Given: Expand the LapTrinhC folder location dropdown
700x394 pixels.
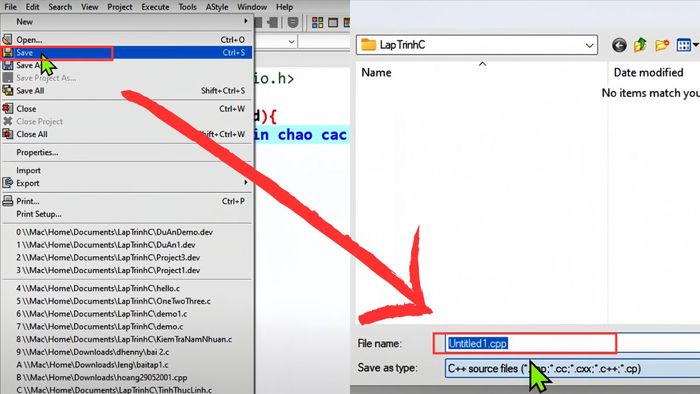Looking at the screenshot, I should pos(589,45).
